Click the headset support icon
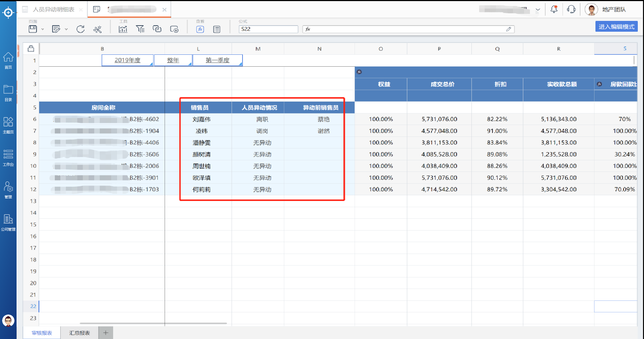This screenshot has width=644, height=339. tap(571, 9)
